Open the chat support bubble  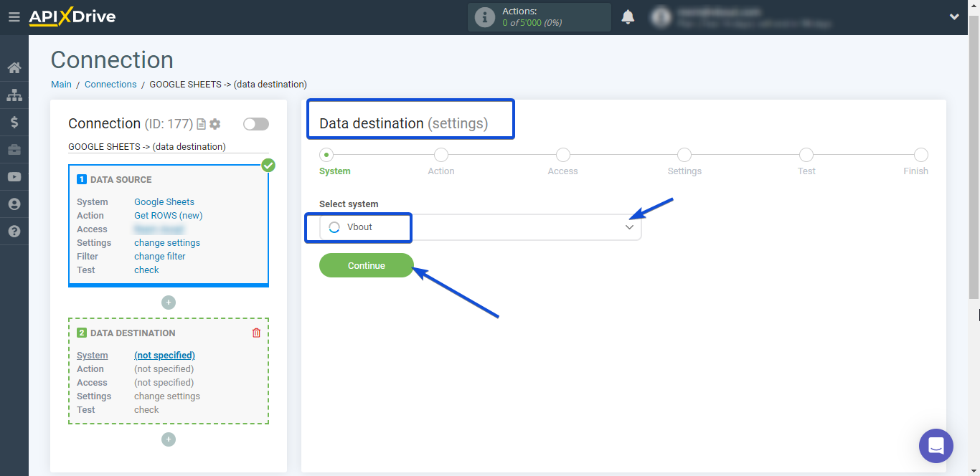click(936, 446)
